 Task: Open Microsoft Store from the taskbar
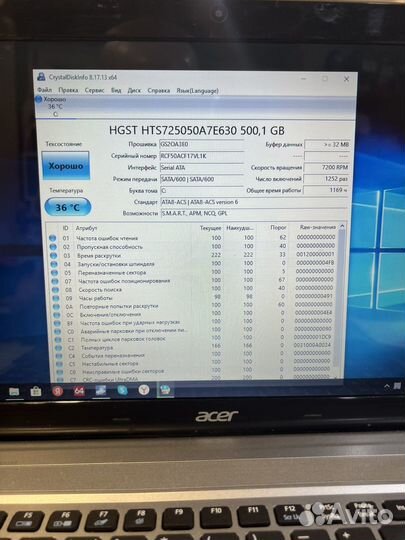36,391
